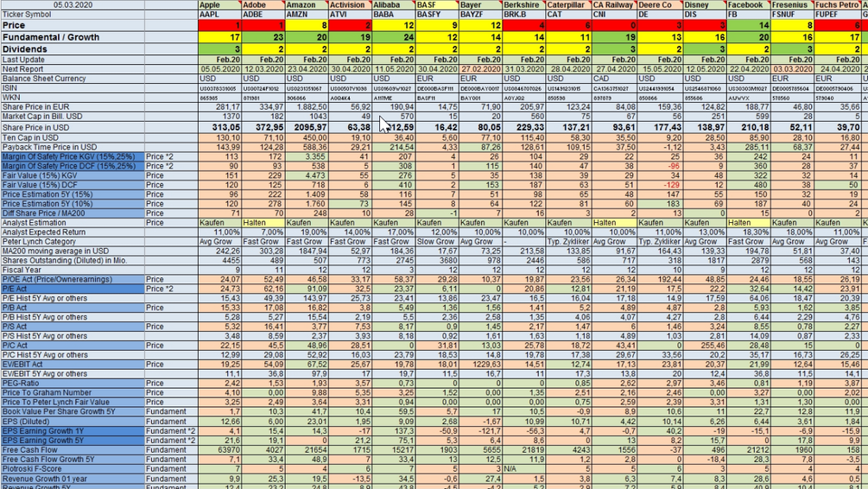Click the Next Report row label

(x=22, y=69)
